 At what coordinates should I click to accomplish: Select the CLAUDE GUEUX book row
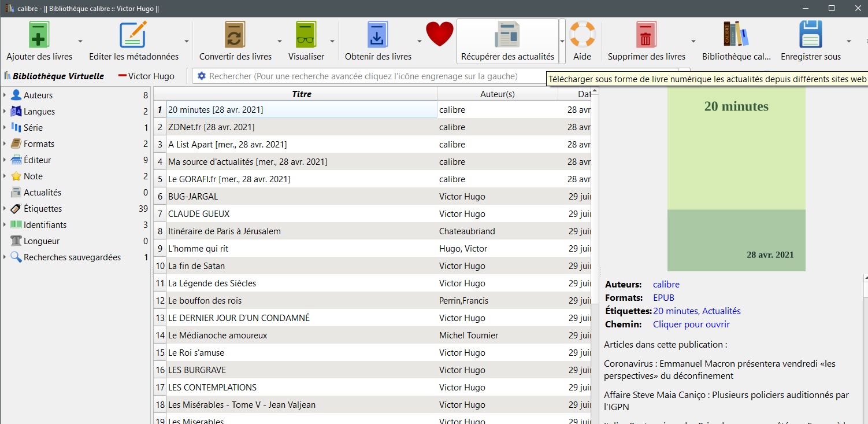point(372,213)
